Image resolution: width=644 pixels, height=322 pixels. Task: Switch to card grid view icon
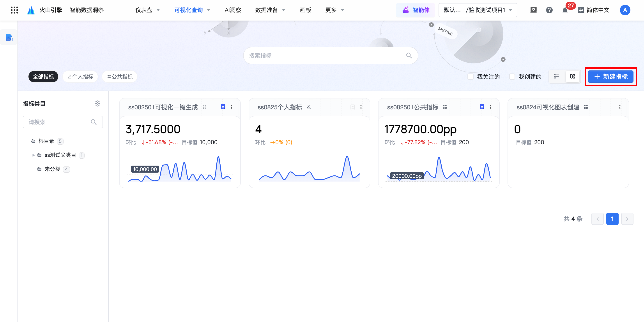572,77
